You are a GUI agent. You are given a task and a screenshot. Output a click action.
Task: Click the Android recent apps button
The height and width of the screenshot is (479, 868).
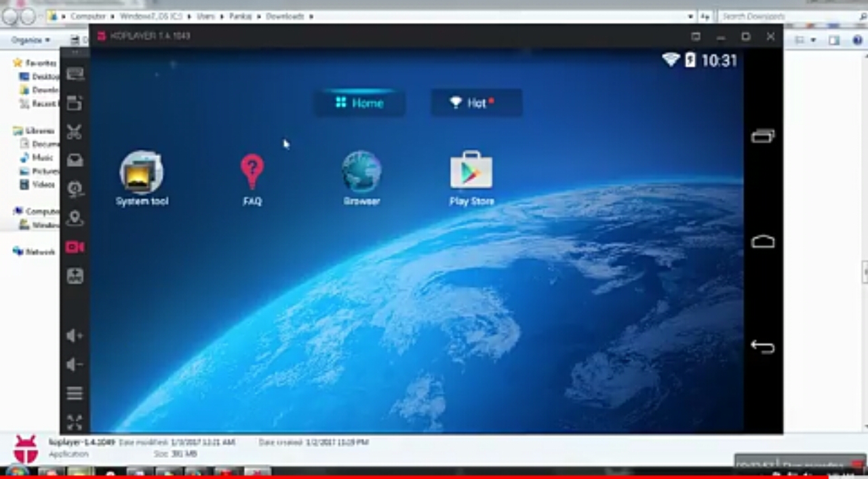[x=763, y=136]
